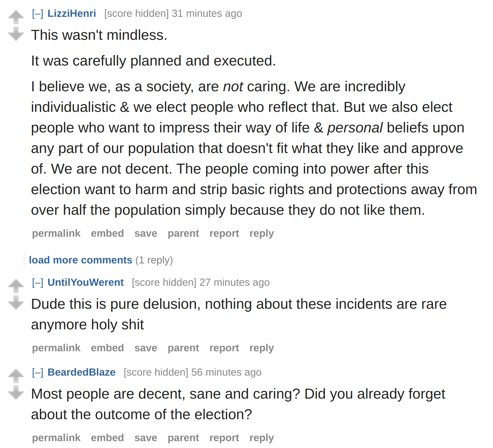Embed BeardedBlaze's comment
493x448 pixels.
click(x=107, y=438)
